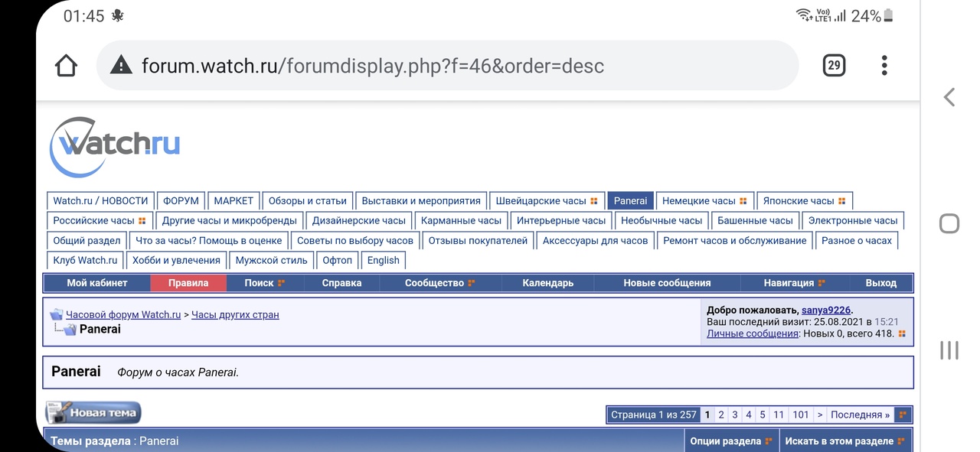Tap the browser home icon
The width and height of the screenshot is (980, 452).
coord(67,66)
